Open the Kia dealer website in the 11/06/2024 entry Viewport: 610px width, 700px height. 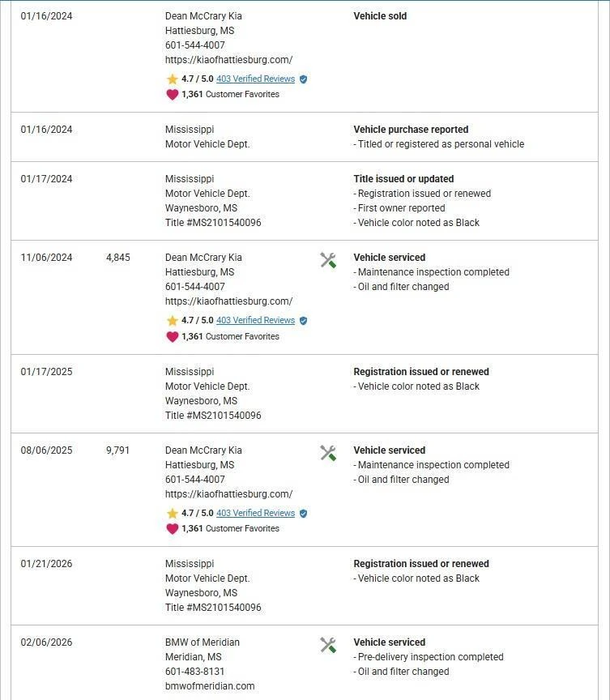(x=228, y=301)
